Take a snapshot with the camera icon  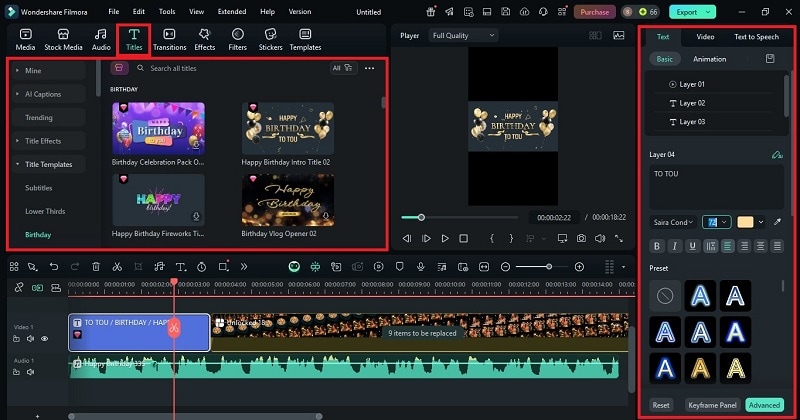coord(581,238)
